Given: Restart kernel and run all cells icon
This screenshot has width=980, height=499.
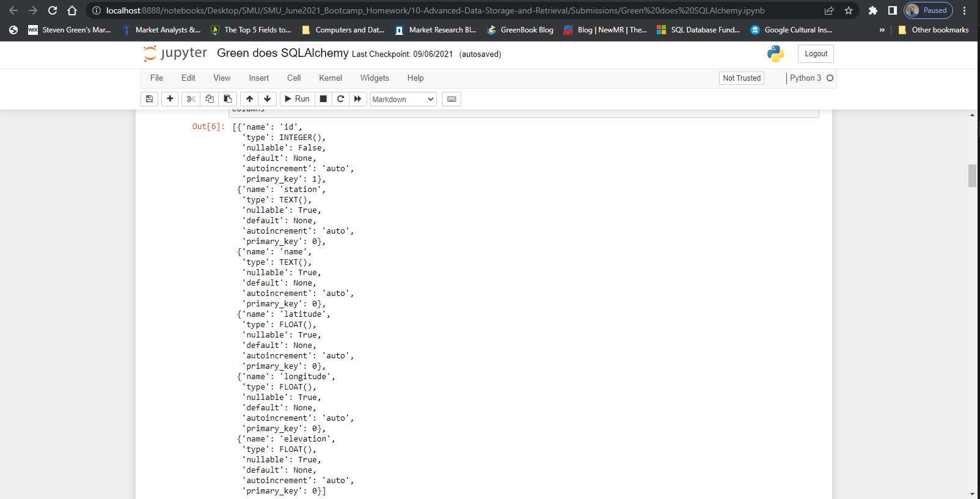Looking at the screenshot, I should [x=358, y=99].
